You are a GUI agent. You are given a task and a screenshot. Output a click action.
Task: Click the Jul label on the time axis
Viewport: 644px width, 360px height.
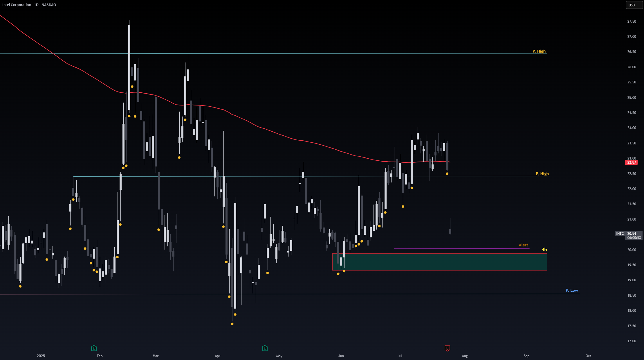click(x=400, y=356)
